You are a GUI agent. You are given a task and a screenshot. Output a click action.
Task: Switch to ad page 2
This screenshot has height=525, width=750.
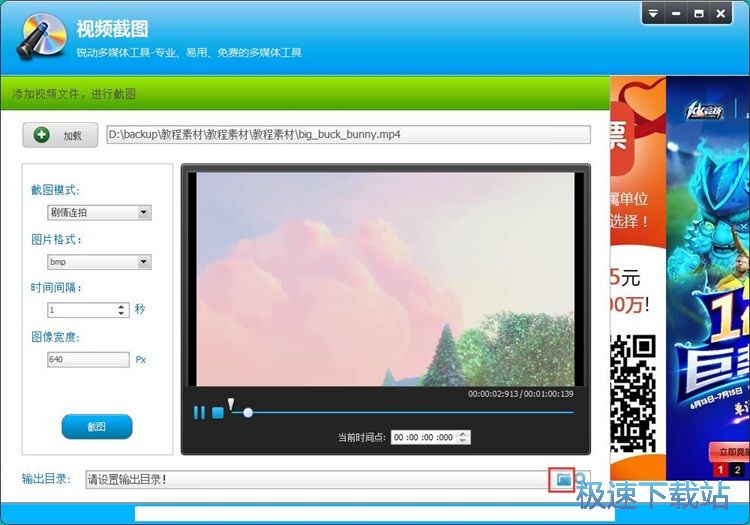coord(737,470)
